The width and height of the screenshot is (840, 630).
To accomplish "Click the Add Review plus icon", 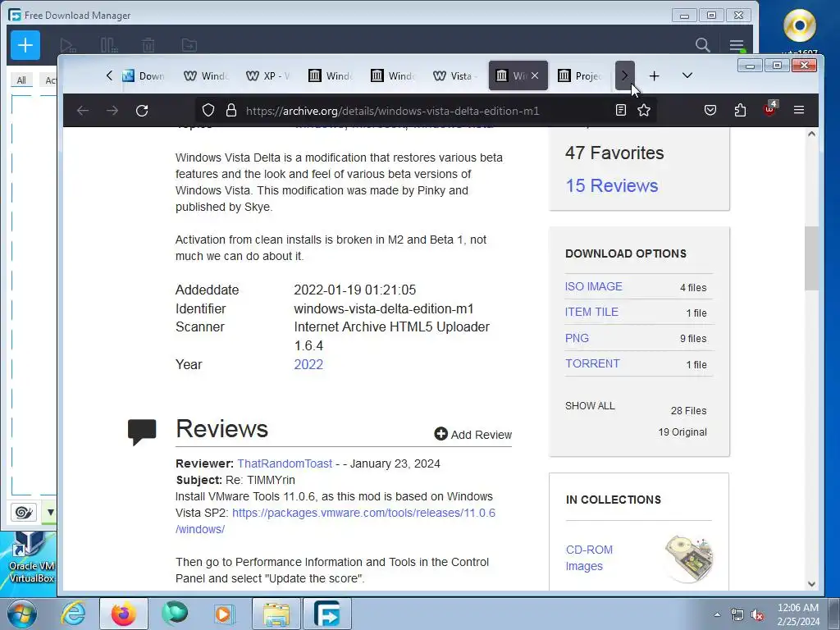I will coord(441,434).
